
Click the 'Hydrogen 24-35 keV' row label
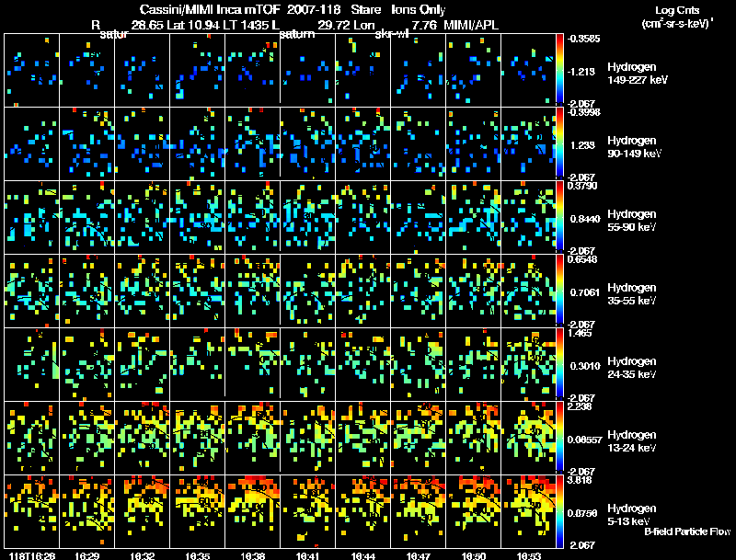(x=632, y=368)
